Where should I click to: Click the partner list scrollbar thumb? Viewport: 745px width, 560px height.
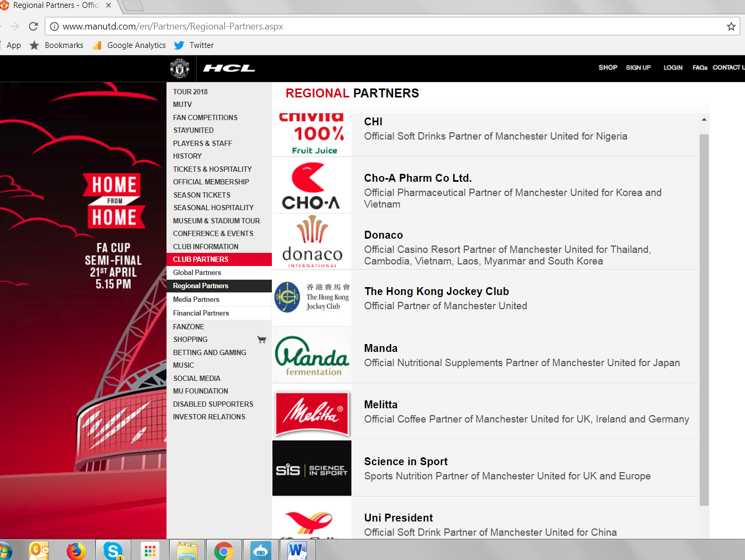pyautogui.click(x=704, y=320)
